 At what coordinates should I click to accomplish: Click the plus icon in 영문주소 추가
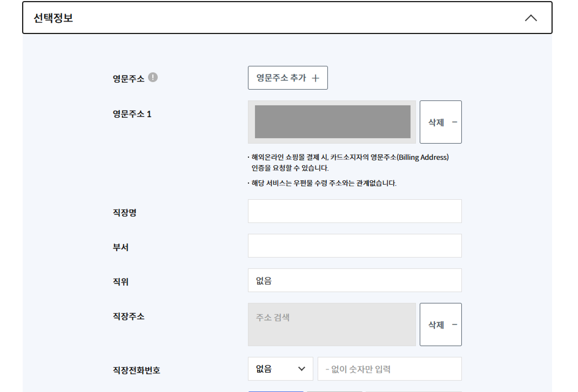click(315, 78)
